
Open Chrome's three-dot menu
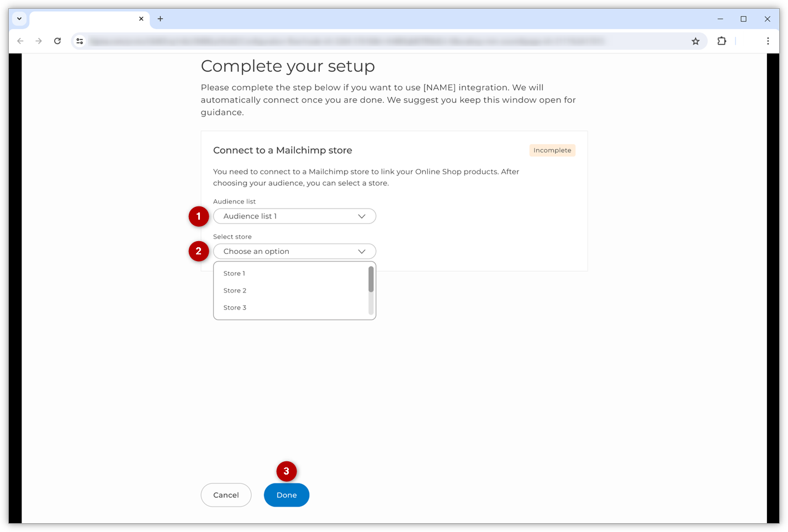[768, 41]
